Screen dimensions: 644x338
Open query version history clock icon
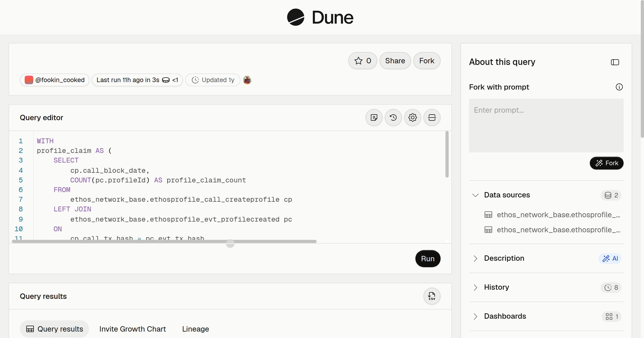pos(393,117)
